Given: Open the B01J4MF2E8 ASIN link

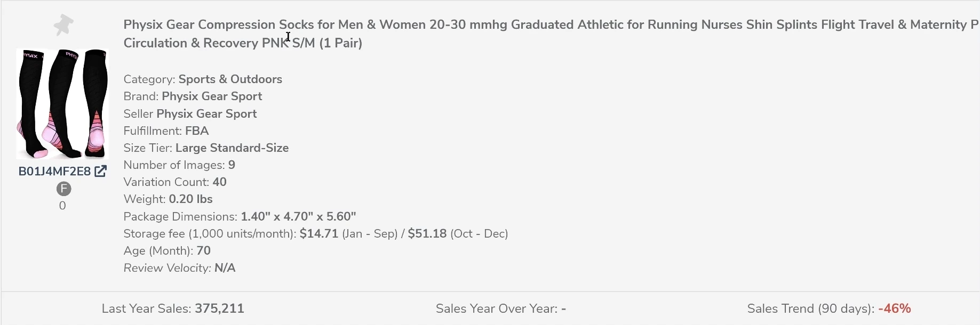Looking at the screenshot, I should 54,171.
